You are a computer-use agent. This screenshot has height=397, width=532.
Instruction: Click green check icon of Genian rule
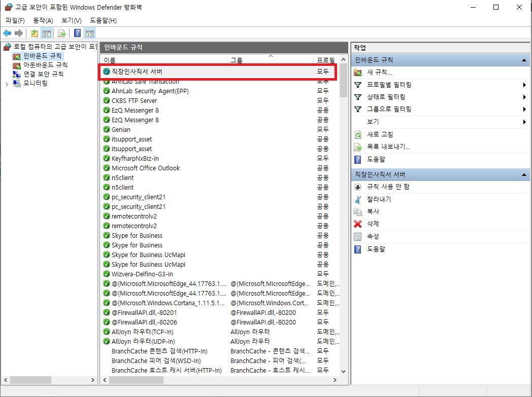pos(107,129)
